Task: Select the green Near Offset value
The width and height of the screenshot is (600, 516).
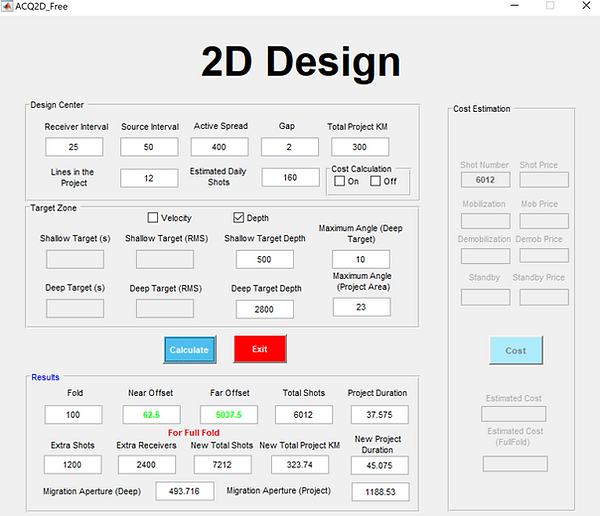Action: 152,415
